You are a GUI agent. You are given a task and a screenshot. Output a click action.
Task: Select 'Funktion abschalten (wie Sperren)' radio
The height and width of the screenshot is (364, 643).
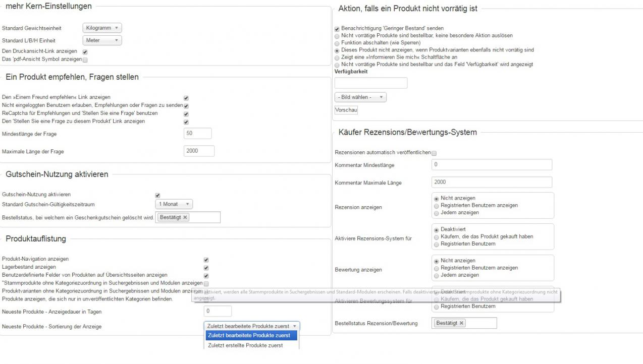click(x=337, y=43)
